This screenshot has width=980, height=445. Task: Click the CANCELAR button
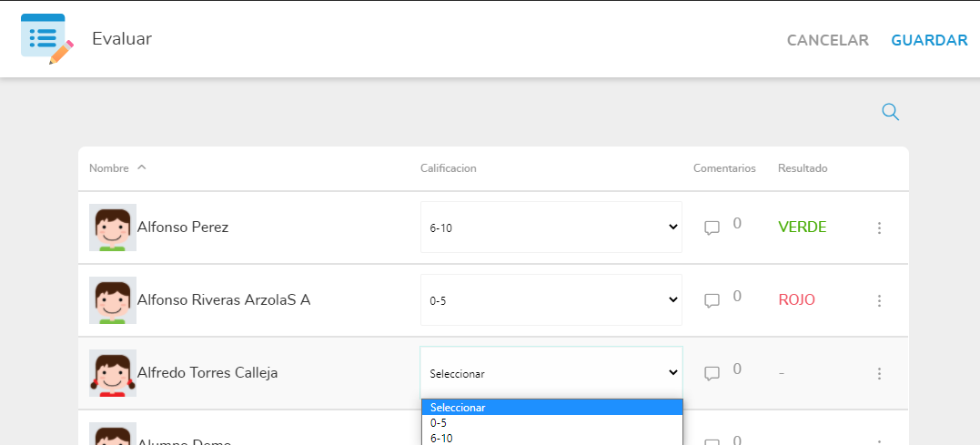tap(827, 40)
